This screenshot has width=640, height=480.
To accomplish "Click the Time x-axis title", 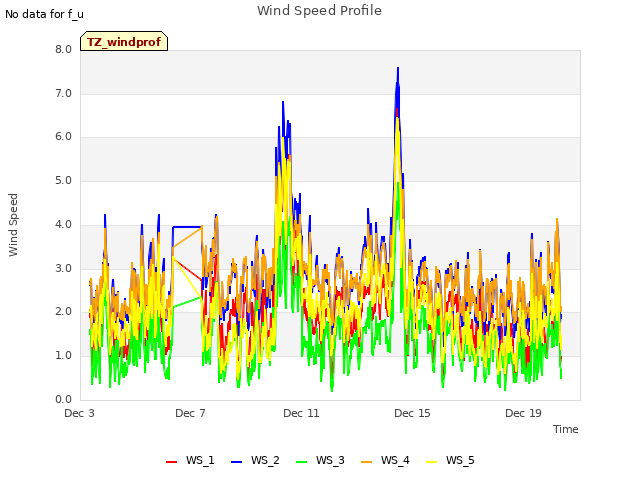I will 566,429.
